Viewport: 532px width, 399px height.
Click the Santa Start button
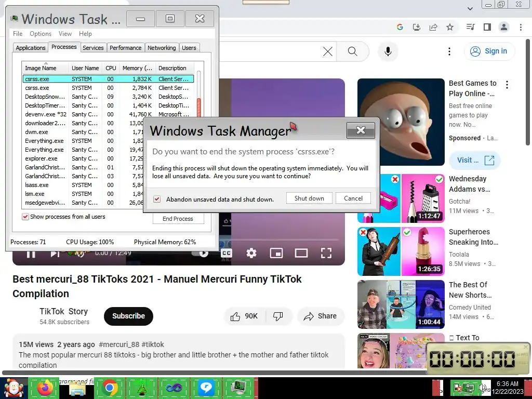[14, 388]
